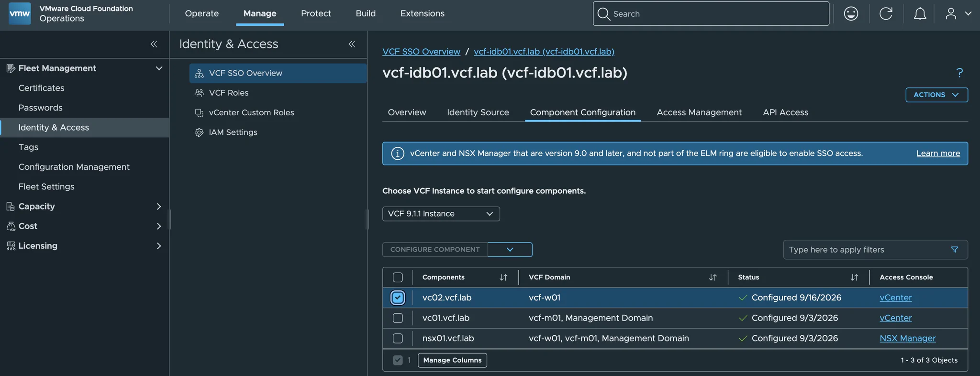Click the global Search field
The width and height of the screenshot is (980, 376).
[711, 13]
